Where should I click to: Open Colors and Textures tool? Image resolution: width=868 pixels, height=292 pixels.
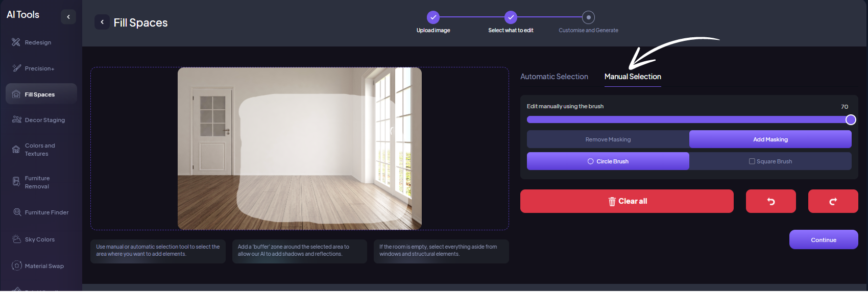(40, 150)
